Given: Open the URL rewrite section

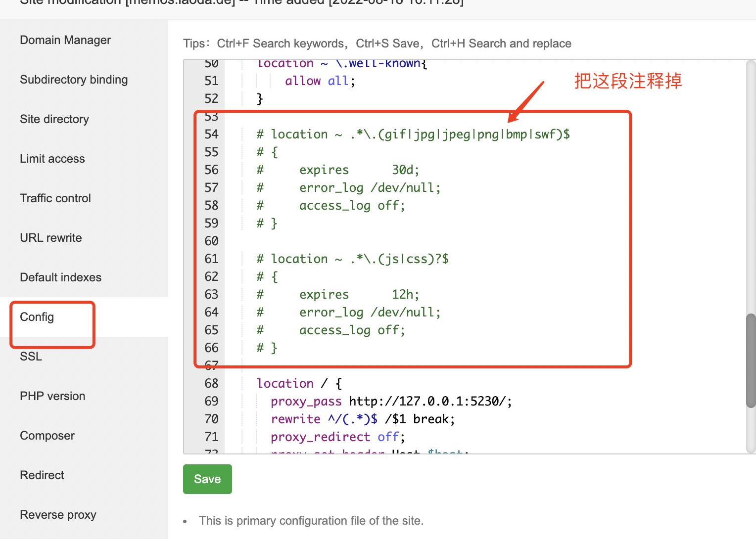Looking at the screenshot, I should tap(50, 237).
